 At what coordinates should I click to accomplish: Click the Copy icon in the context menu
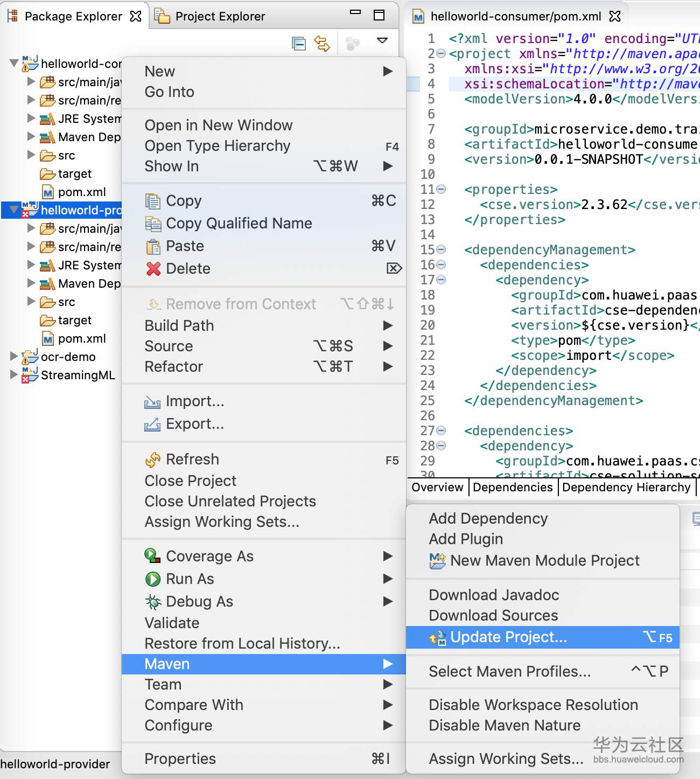[x=153, y=201]
